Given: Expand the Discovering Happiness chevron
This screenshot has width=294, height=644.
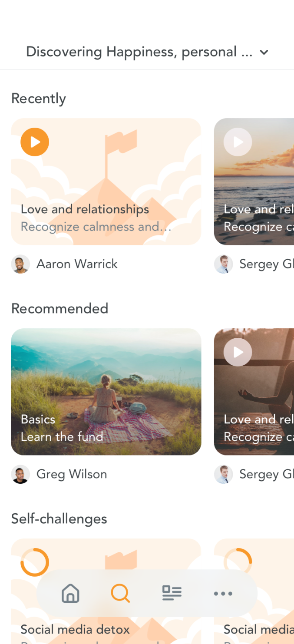Looking at the screenshot, I should tap(264, 53).
